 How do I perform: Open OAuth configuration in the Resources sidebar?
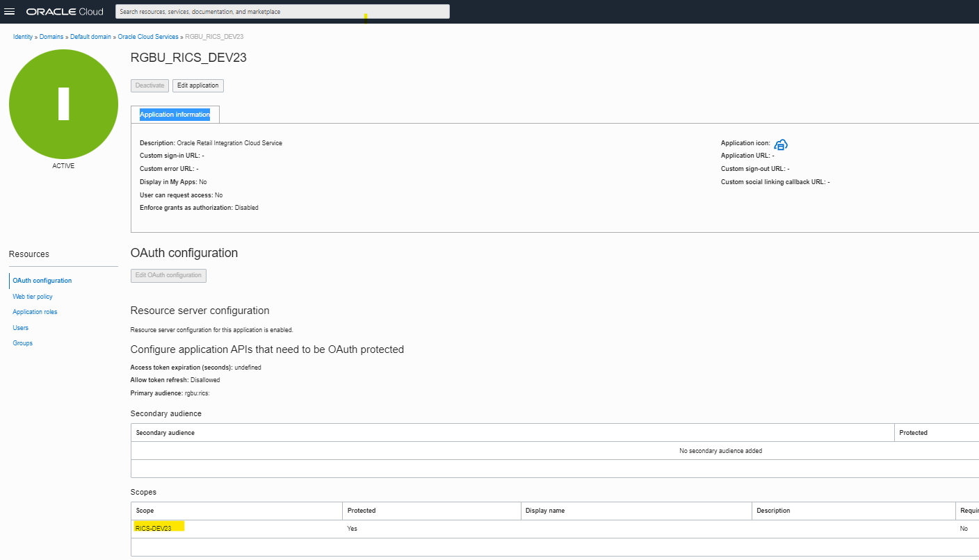pos(42,280)
